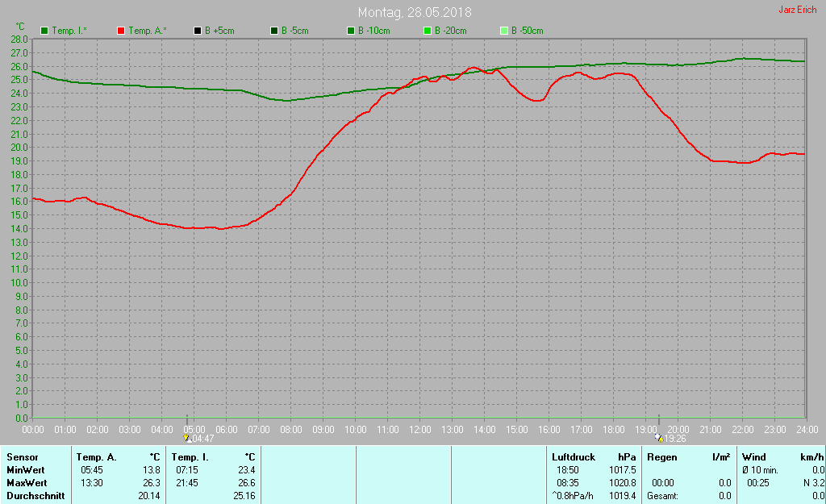Click the sunrise icon at 04:47
Image resolution: width=826 pixels, height=504 pixels.
pyautogui.click(x=186, y=438)
